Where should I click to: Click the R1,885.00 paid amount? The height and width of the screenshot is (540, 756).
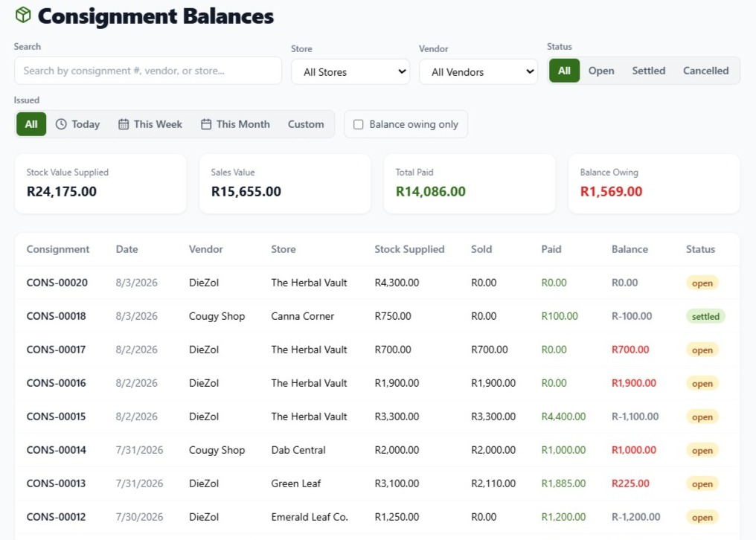pyautogui.click(x=563, y=483)
